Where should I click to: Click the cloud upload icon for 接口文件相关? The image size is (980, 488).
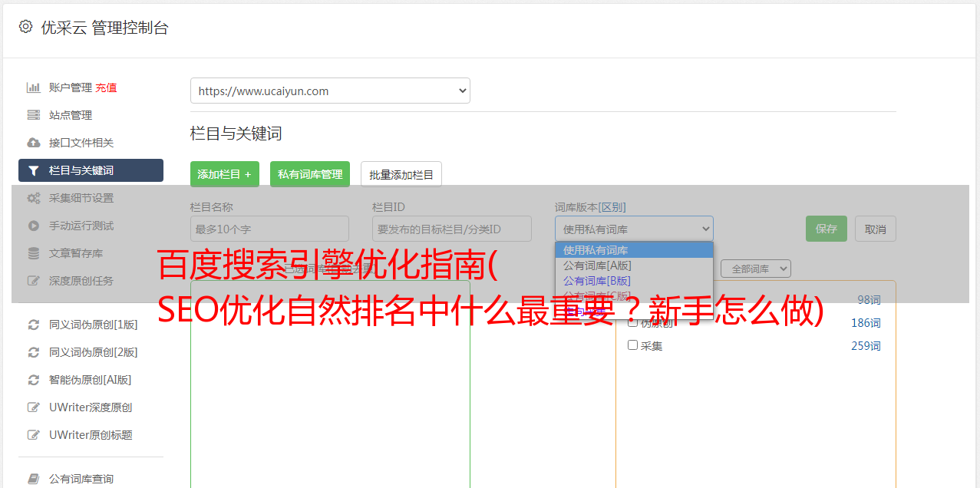[x=33, y=143]
